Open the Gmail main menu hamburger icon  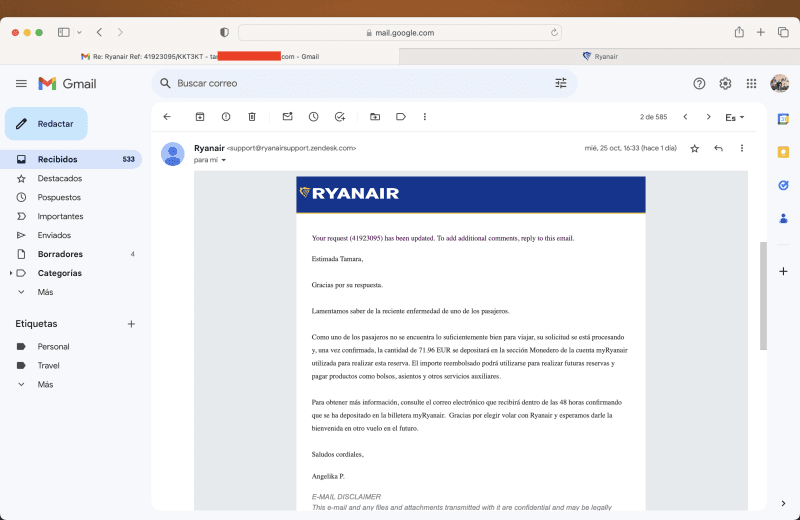click(x=21, y=83)
